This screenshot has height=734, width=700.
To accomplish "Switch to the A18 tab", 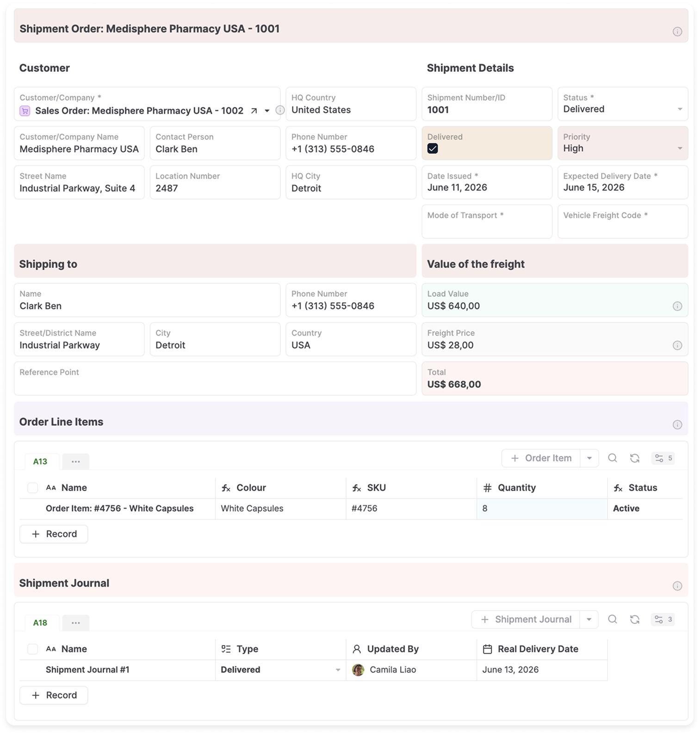I will pyautogui.click(x=40, y=622).
